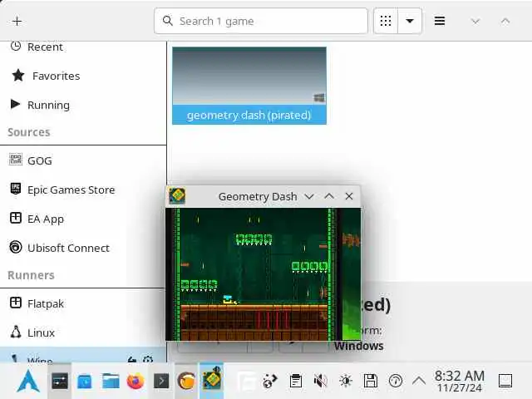Click the Epic Games shield icon
532x399 pixels.
click(16, 189)
